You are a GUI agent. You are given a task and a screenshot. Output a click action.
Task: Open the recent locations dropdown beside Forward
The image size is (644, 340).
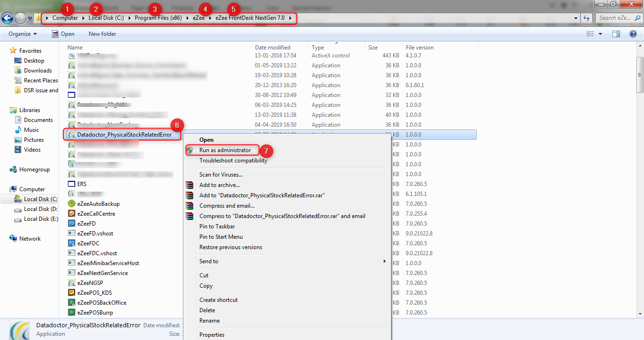point(30,18)
